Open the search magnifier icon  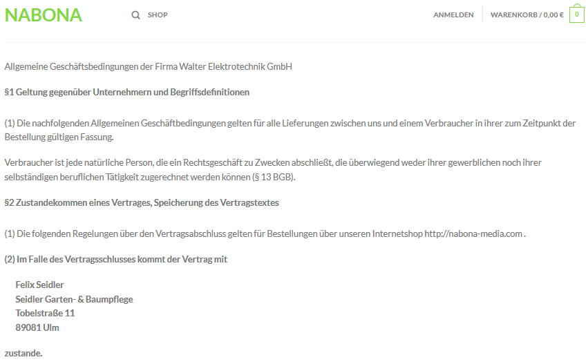(135, 15)
